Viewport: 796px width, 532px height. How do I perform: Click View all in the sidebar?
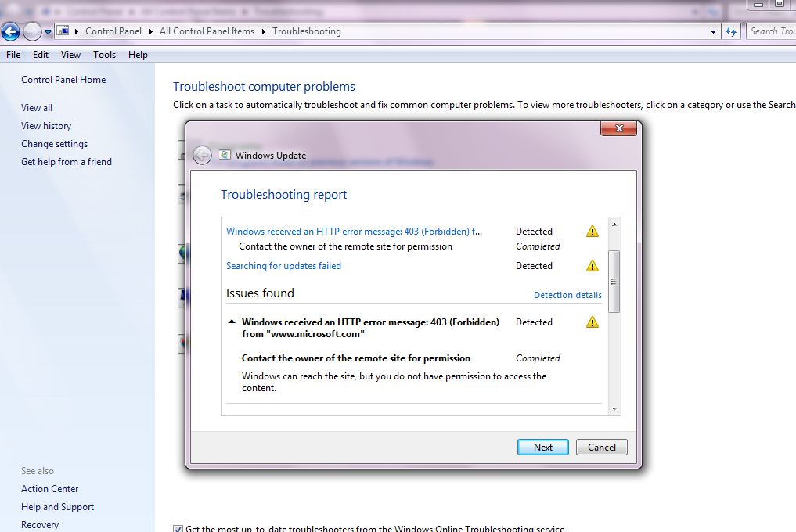pyautogui.click(x=37, y=108)
